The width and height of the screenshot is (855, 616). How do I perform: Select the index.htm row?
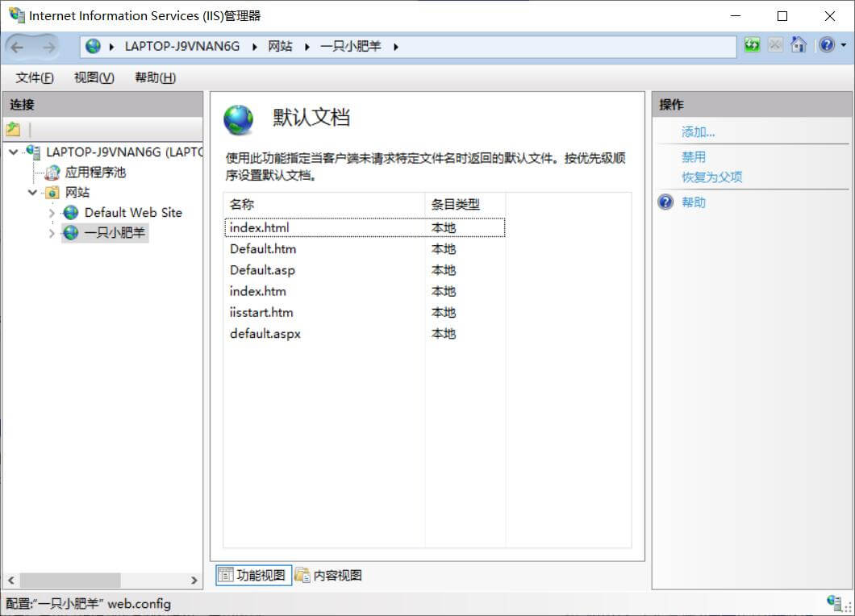click(365, 292)
